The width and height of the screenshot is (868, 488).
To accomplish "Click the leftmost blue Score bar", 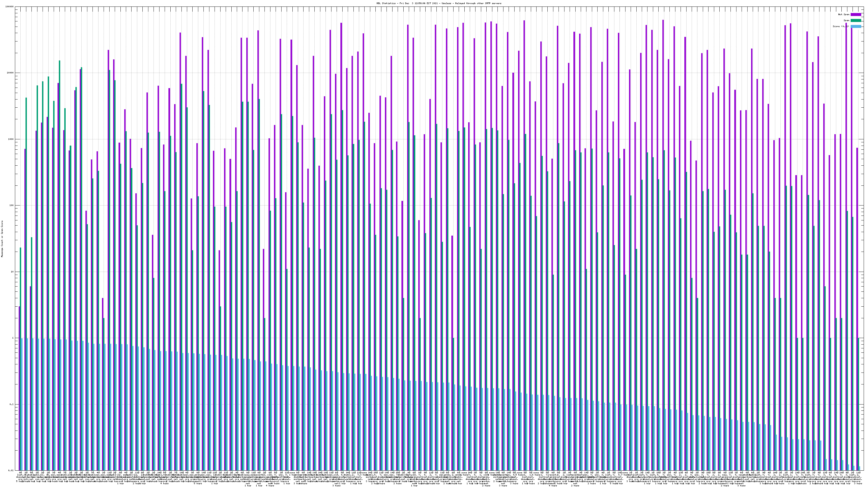I will [x=22, y=404].
